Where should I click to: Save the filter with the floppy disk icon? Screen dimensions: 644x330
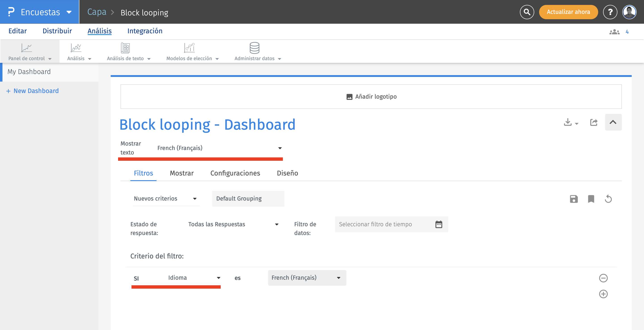(x=574, y=199)
